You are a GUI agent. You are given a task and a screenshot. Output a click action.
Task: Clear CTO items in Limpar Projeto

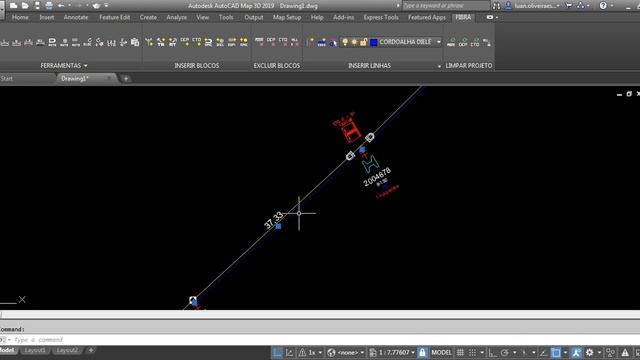[x=475, y=42]
